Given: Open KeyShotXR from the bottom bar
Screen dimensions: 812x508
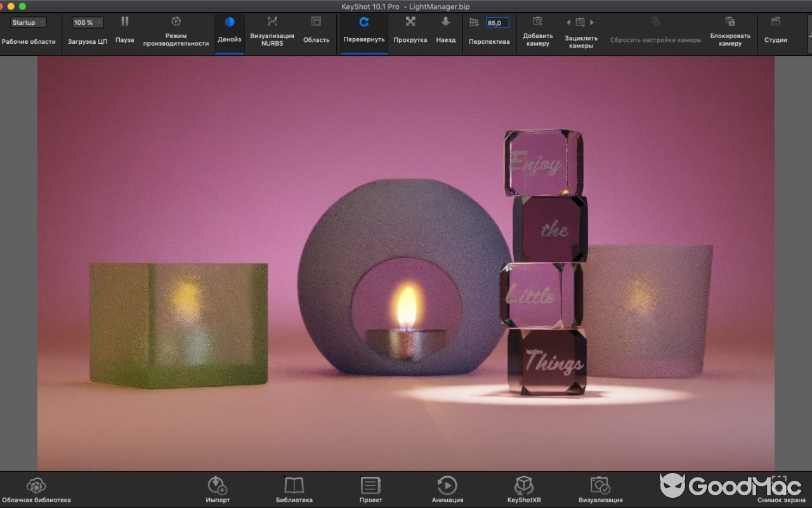Looking at the screenshot, I should 523,488.
